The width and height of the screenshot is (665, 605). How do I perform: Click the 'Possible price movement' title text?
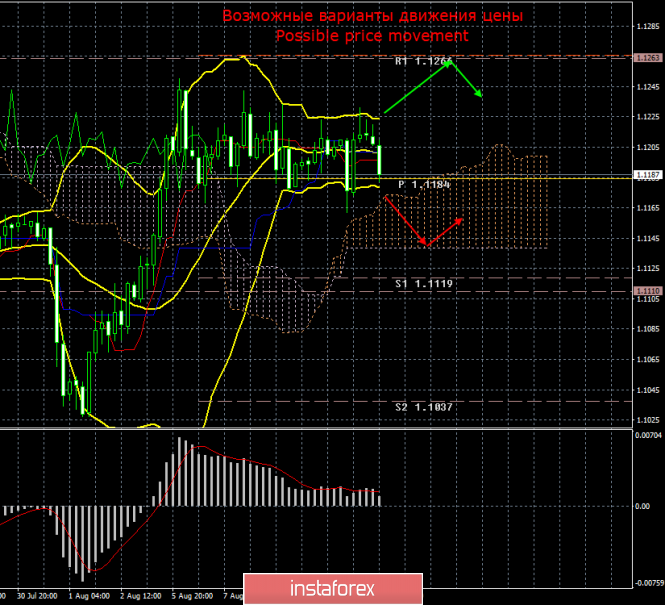click(372, 35)
